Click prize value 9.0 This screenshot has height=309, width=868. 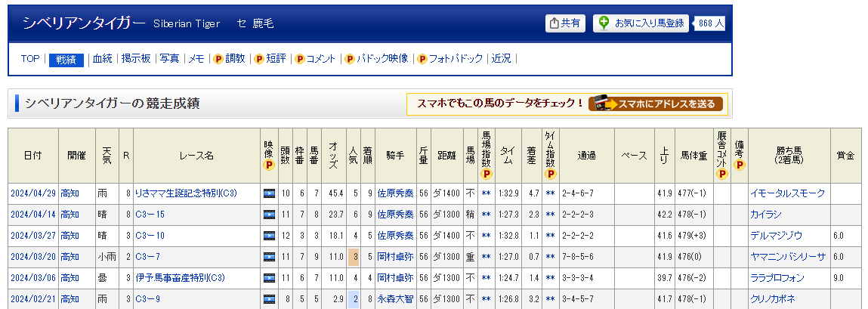838,278
